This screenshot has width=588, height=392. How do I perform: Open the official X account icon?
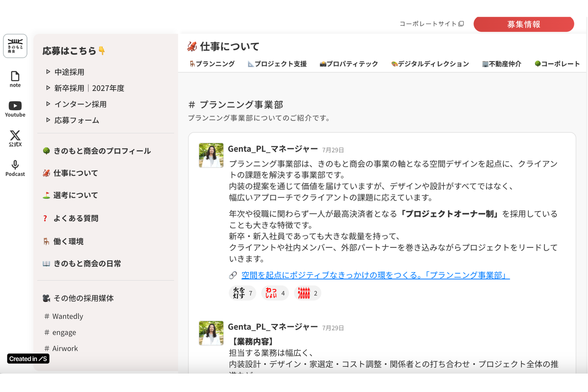tap(15, 135)
